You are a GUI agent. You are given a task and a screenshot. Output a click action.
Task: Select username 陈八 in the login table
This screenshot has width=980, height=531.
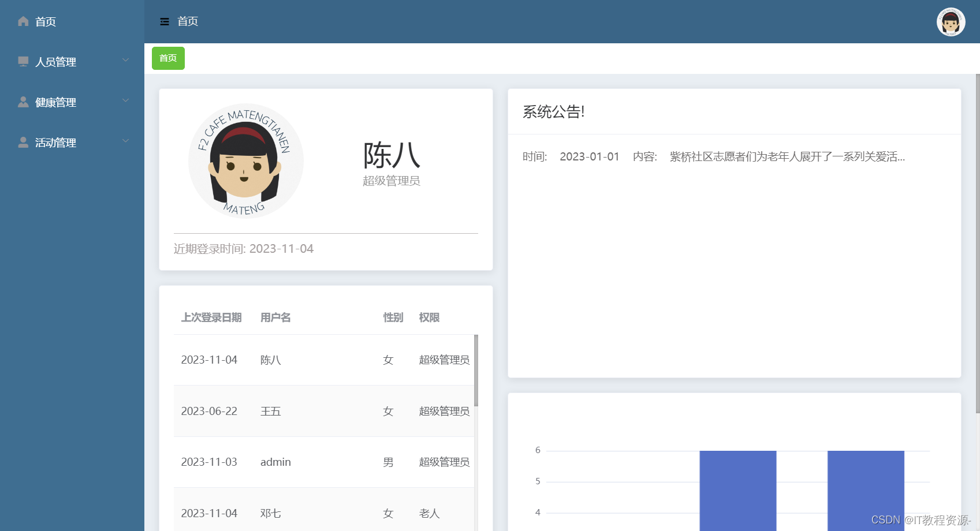coord(271,360)
